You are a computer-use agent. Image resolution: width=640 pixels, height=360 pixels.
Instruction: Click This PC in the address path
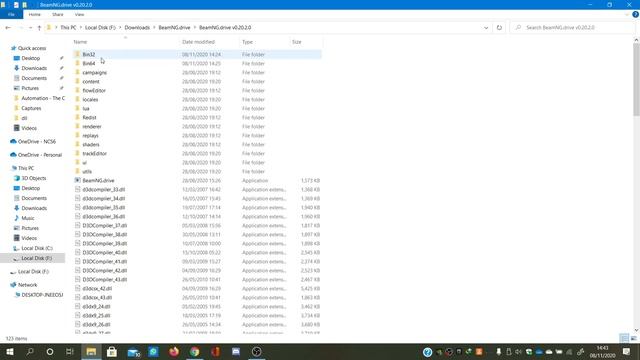click(68, 27)
